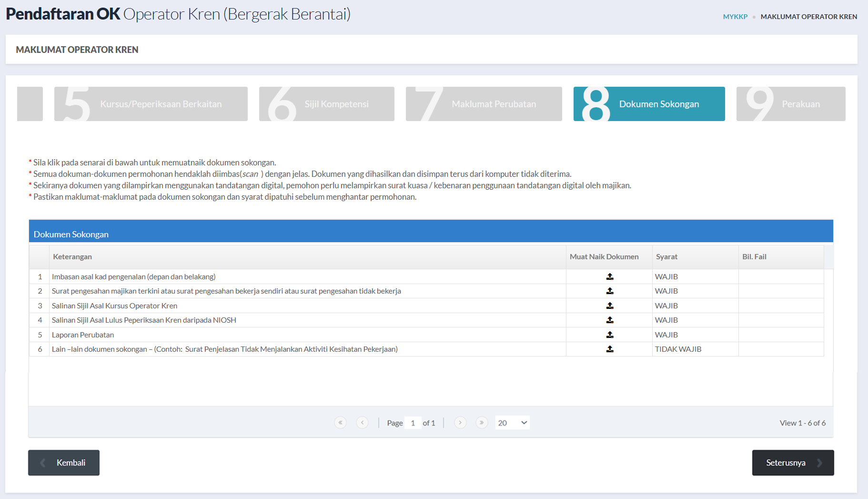Open the MYKKP breadcrumb link

735,17
